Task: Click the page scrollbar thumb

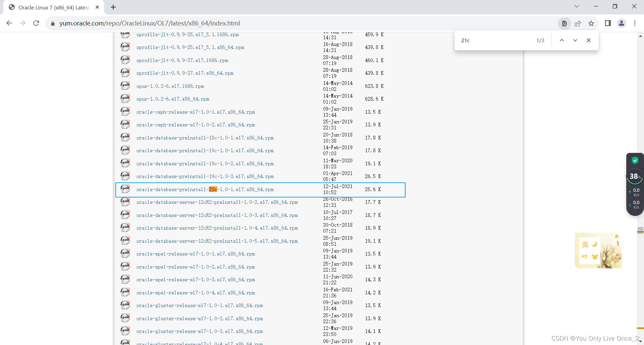Action: (640, 230)
